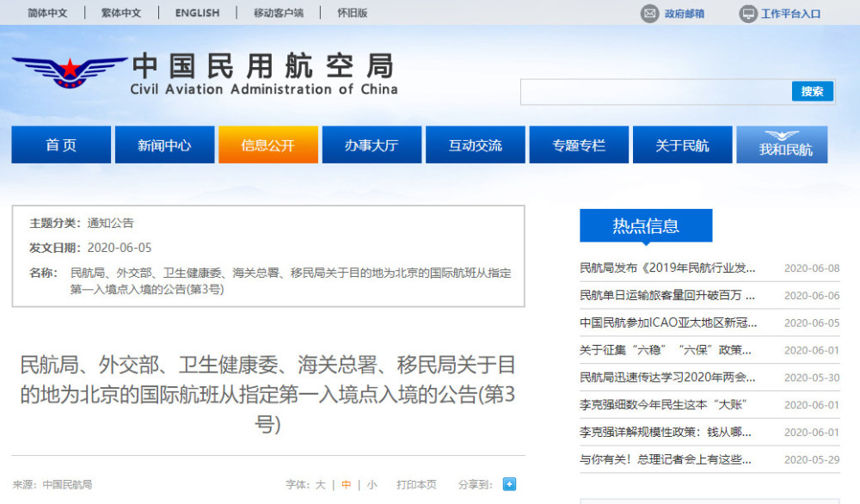Click the 搜索 search button
Viewport: 860px width, 504px height.
(x=813, y=91)
